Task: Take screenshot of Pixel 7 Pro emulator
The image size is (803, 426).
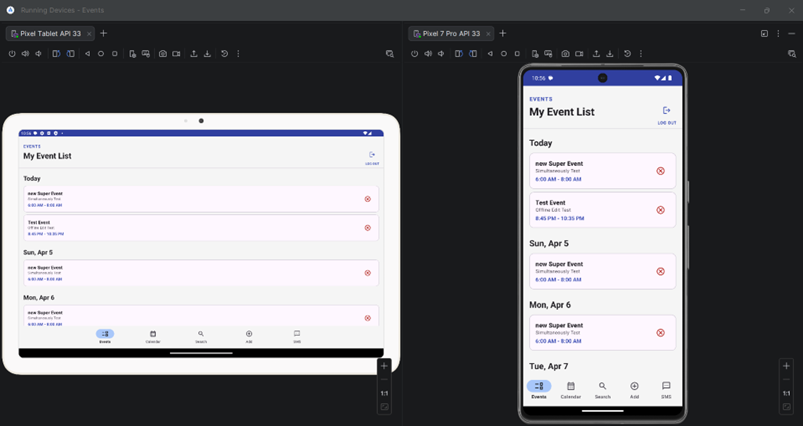Action: pyautogui.click(x=565, y=54)
